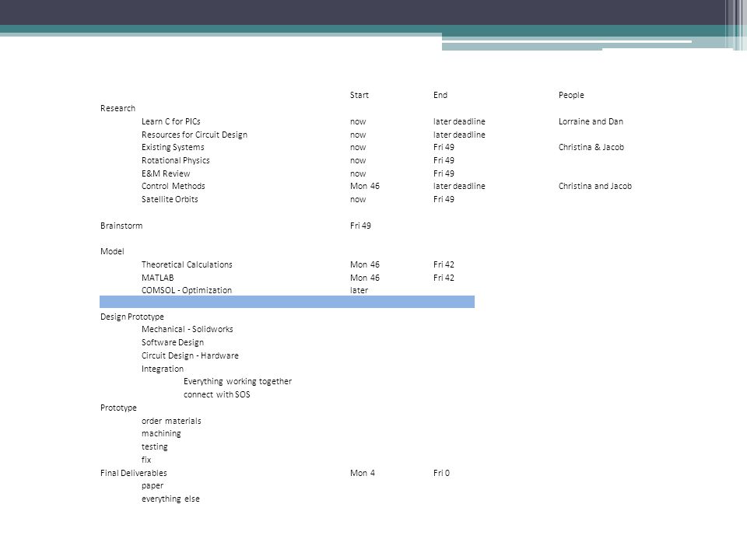
Task: Click the 'Prototype' section heading
Action: pos(118,408)
